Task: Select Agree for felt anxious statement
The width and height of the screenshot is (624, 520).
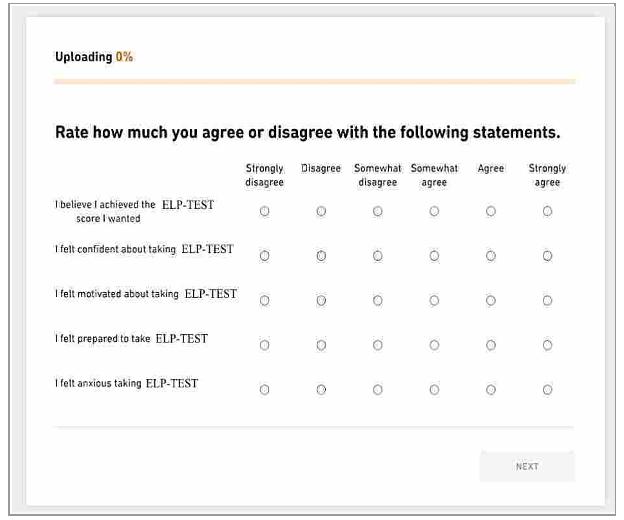Action: 491,390
